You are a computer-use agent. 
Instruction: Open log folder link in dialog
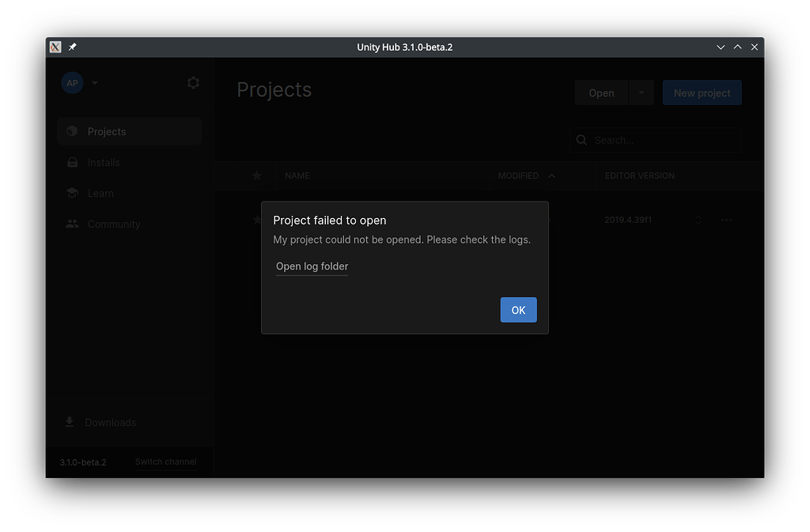[312, 266]
